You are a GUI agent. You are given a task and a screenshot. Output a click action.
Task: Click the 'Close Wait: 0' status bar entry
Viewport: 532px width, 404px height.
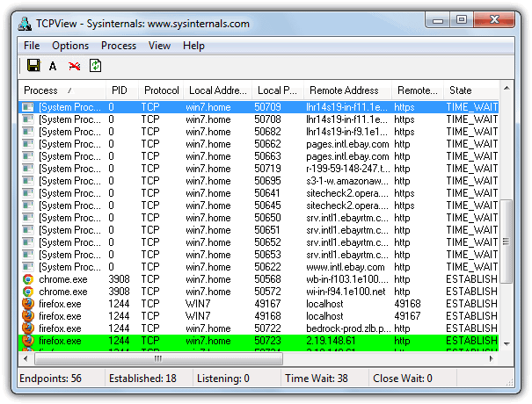point(403,379)
